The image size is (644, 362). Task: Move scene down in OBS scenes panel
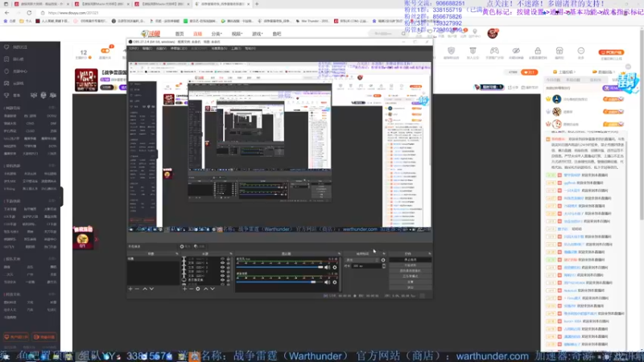click(151, 289)
